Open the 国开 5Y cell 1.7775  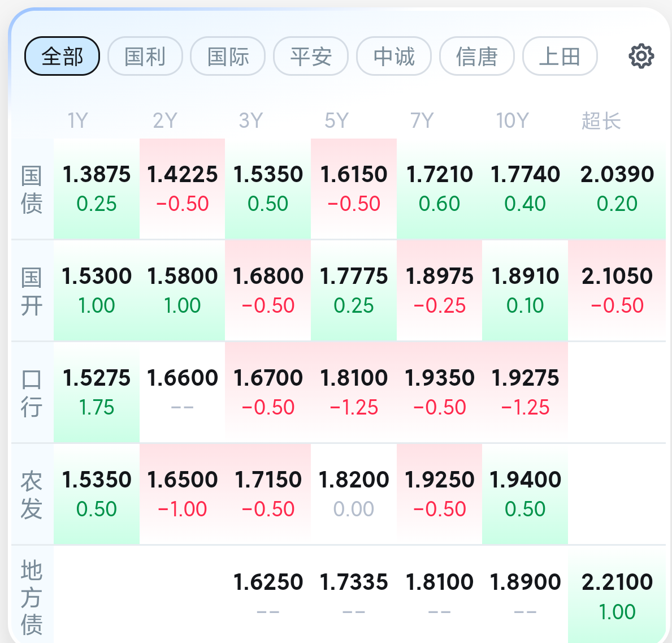click(354, 291)
